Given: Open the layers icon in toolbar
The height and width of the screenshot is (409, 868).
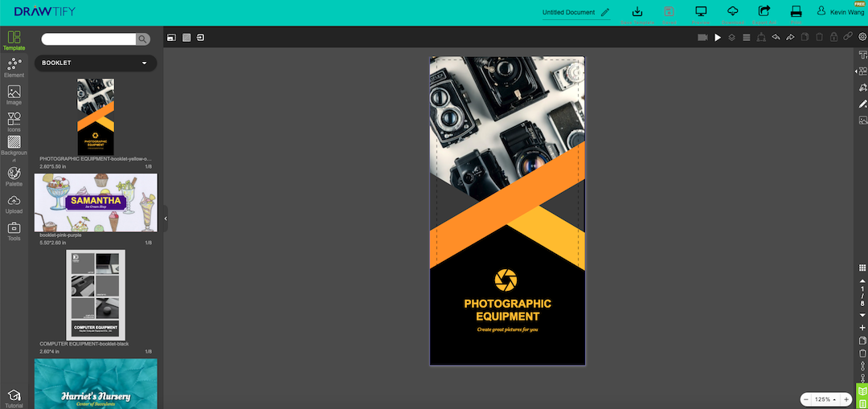Looking at the screenshot, I should pyautogui.click(x=732, y=38).
